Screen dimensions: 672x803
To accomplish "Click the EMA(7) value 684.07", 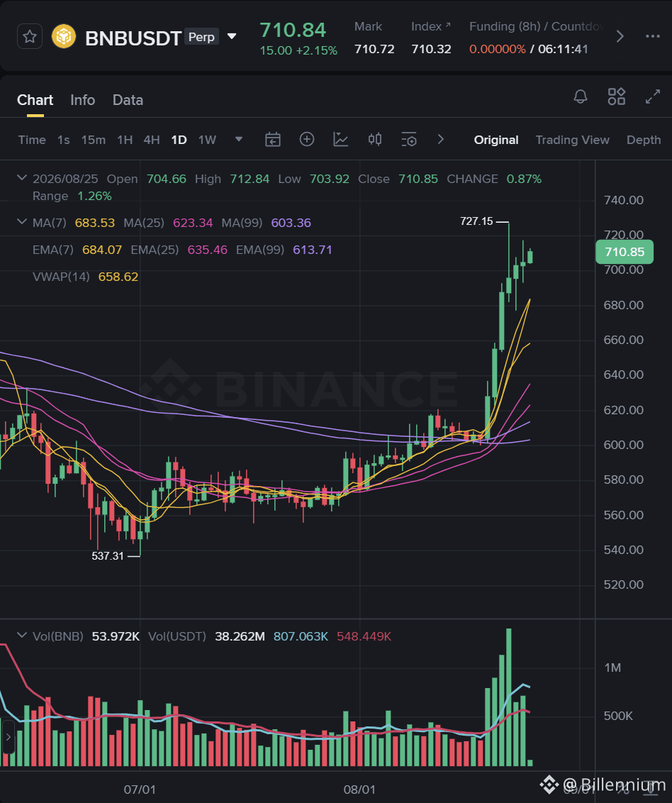I will 102,250.
